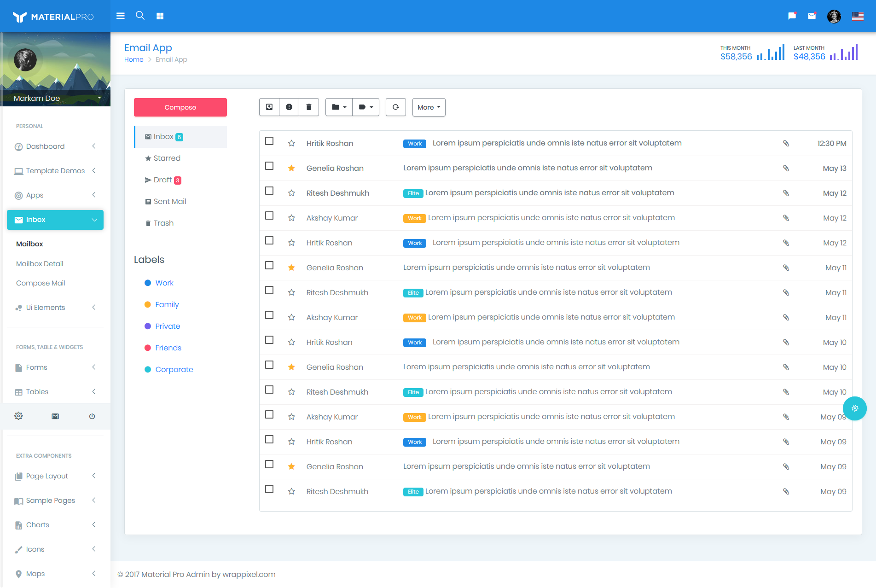Click the trash delete icon in toolbar
Viewport: 876px width, 588px height.
(309, 107)
